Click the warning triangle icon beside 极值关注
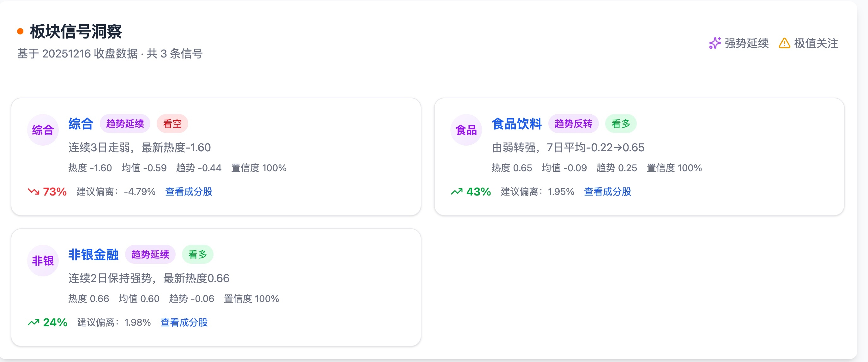Image resolution: width=868 pixels, height=362 pixels. coord(784,43)
